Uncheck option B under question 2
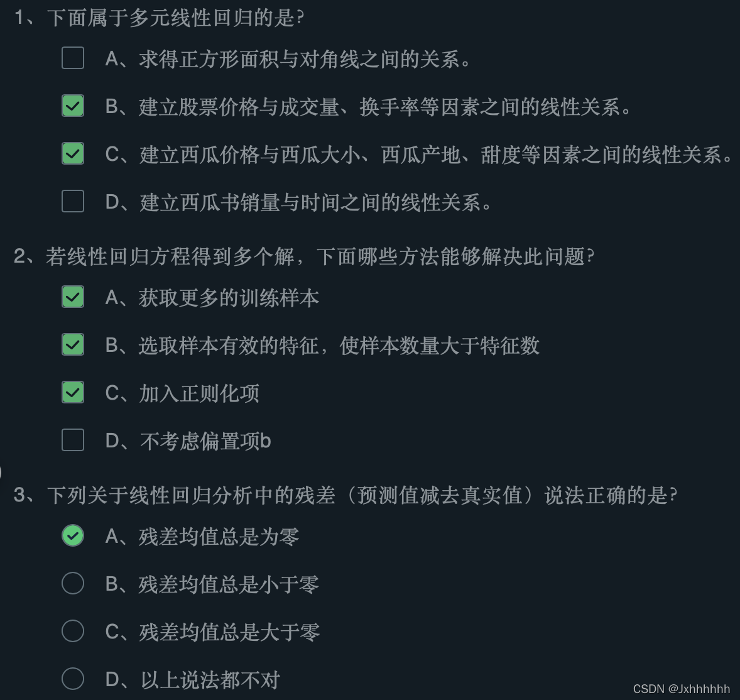Viewport: 740px width, 700px height. tap(72, 345)
